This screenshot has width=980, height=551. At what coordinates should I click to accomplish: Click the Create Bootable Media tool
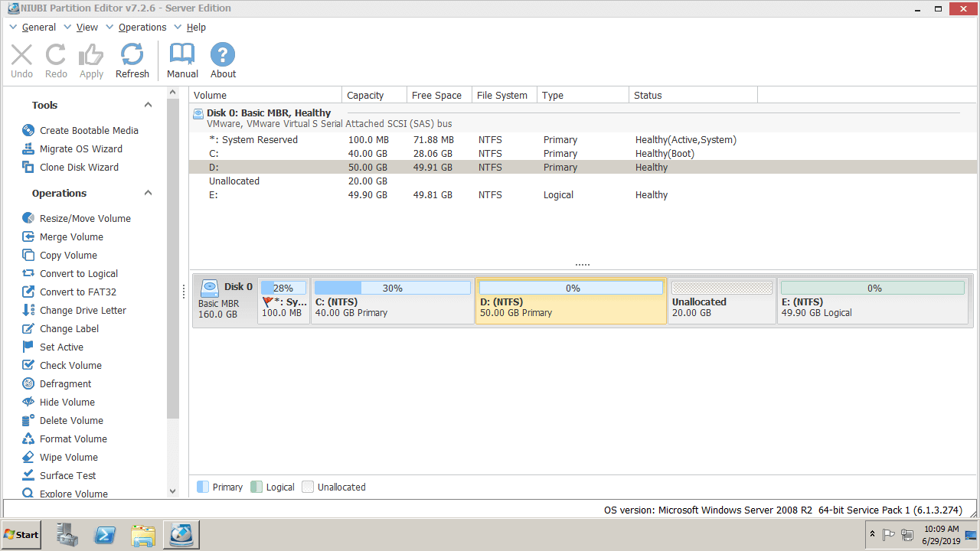[87, 130]
